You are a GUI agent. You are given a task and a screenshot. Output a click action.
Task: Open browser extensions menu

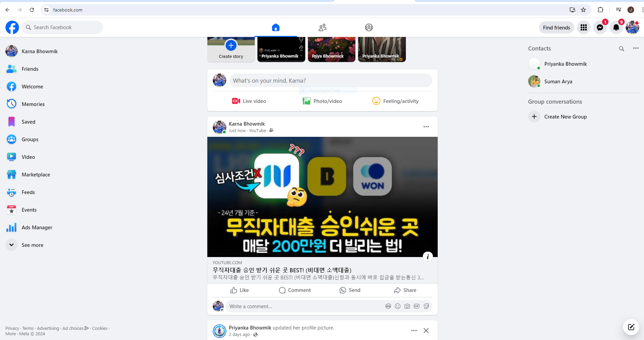[600, 10]
